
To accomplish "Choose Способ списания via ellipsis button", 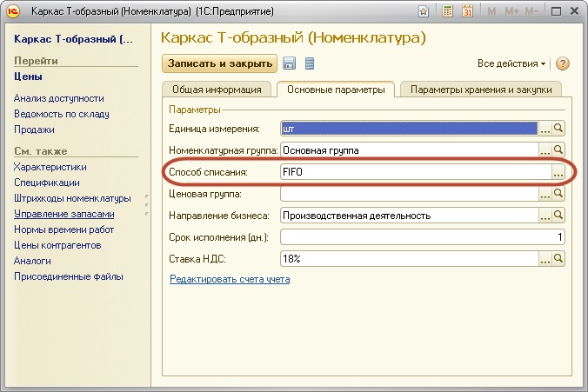I will click(x=558, y=172).
